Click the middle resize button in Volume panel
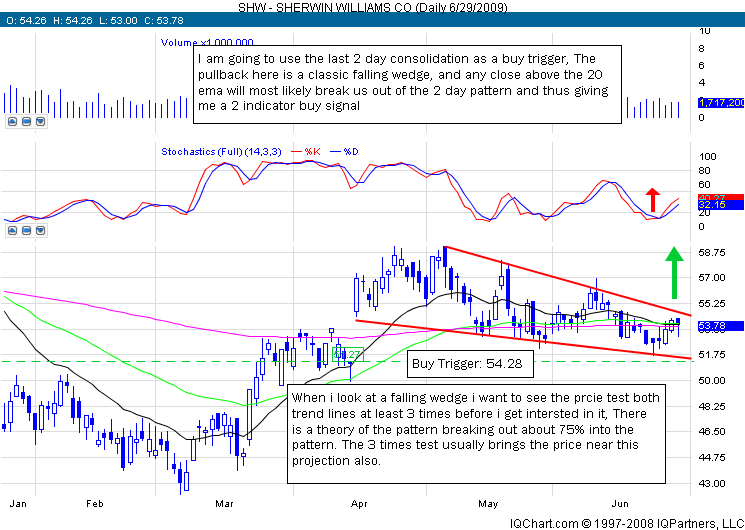Image resolution: width=745 pixels, height=530 pixels. 27,120
